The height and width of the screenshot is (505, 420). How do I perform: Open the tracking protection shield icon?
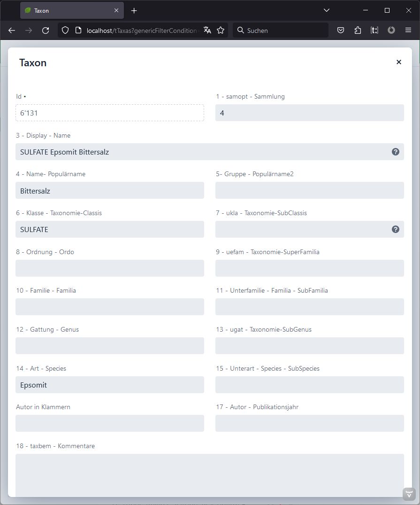tap(65, 30)
